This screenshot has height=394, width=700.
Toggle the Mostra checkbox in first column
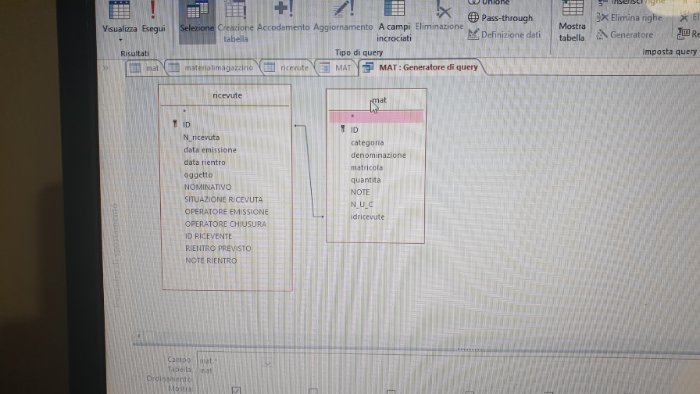(x=236, y=390)
